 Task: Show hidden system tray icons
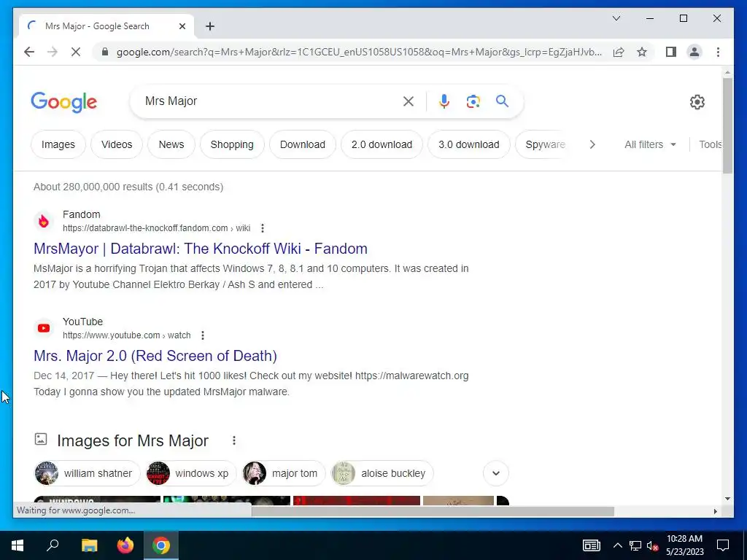pyautogui.click(x=617, y=545)
